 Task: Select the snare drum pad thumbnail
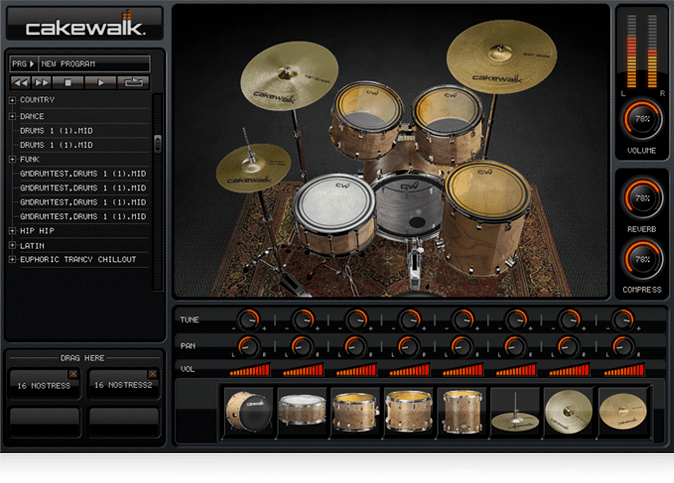pos(302,412)
